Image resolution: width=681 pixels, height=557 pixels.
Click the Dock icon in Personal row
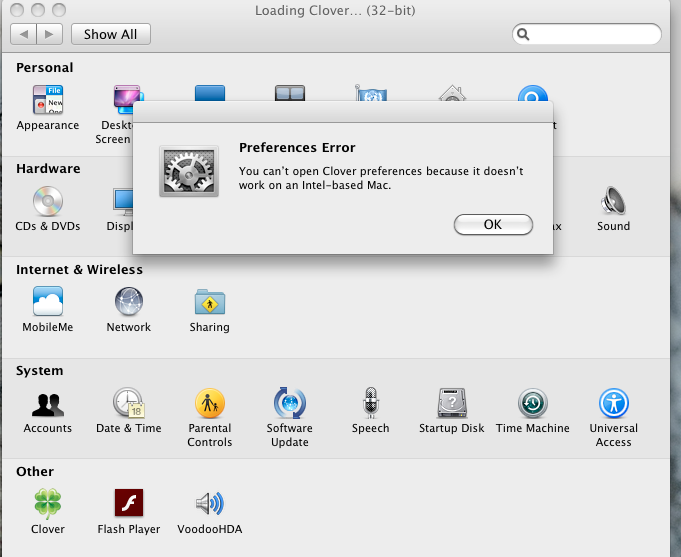[x=210, y=93]
